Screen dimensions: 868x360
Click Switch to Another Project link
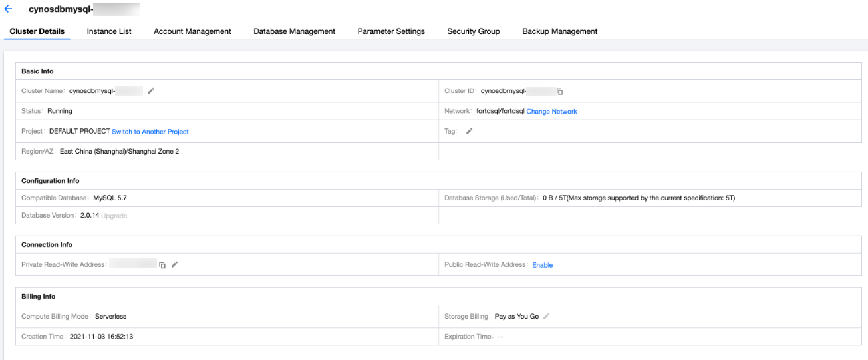click(x=150, y=132)
